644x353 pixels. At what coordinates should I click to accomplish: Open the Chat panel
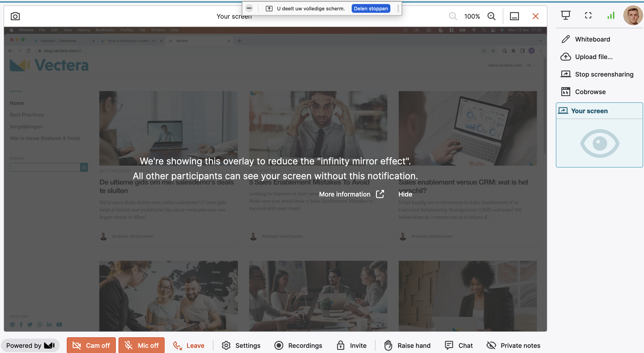point(459,345)
